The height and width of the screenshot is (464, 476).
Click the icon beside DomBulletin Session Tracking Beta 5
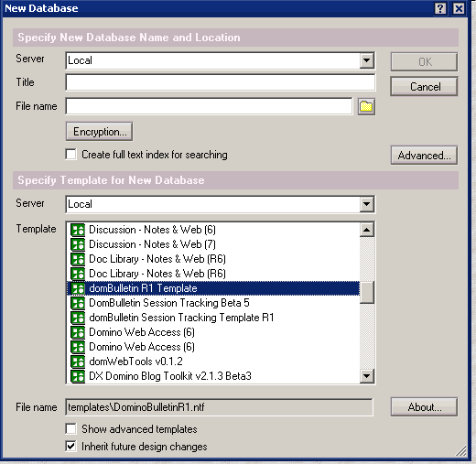click(78, 303)
